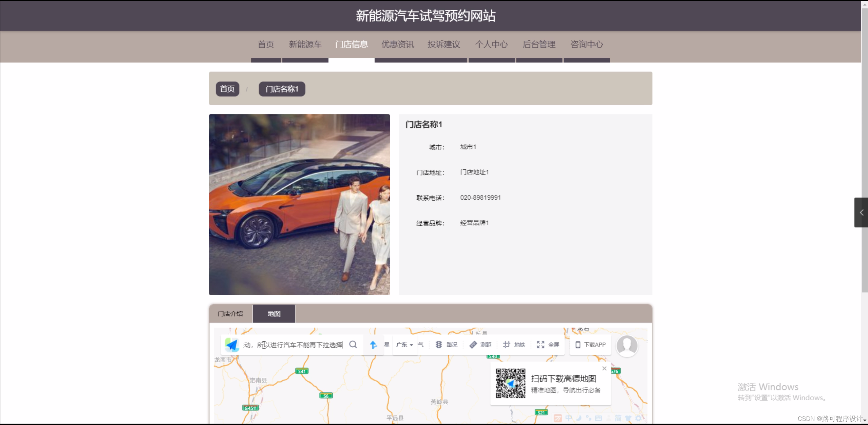
Task: Click the blue route navigation arrow icon
Action: (x=373, y=344)
